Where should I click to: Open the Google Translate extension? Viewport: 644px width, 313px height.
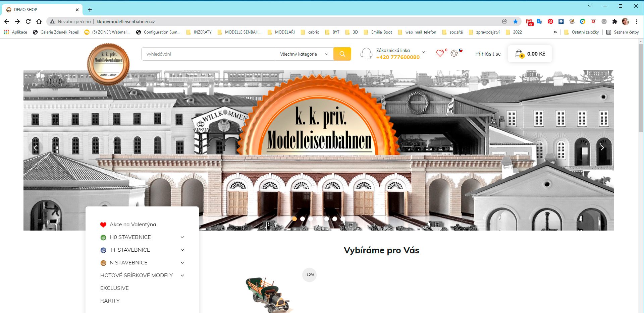(539, 21)
